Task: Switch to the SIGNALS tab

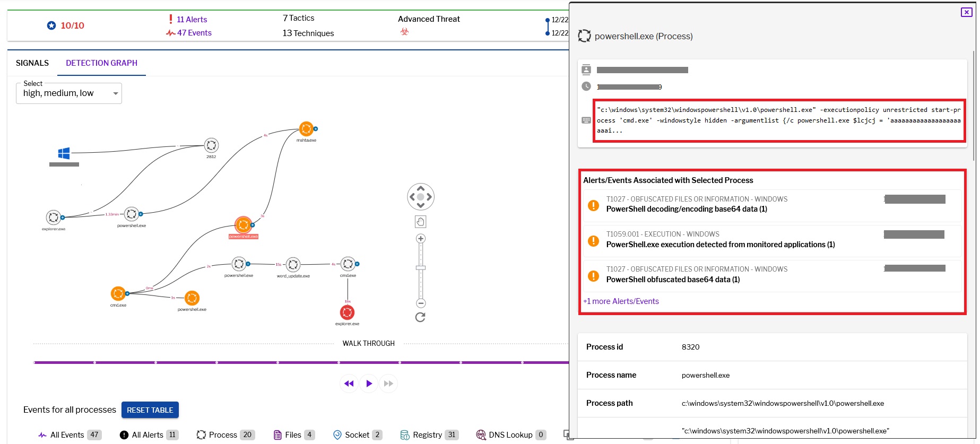Action: [32, 63]
